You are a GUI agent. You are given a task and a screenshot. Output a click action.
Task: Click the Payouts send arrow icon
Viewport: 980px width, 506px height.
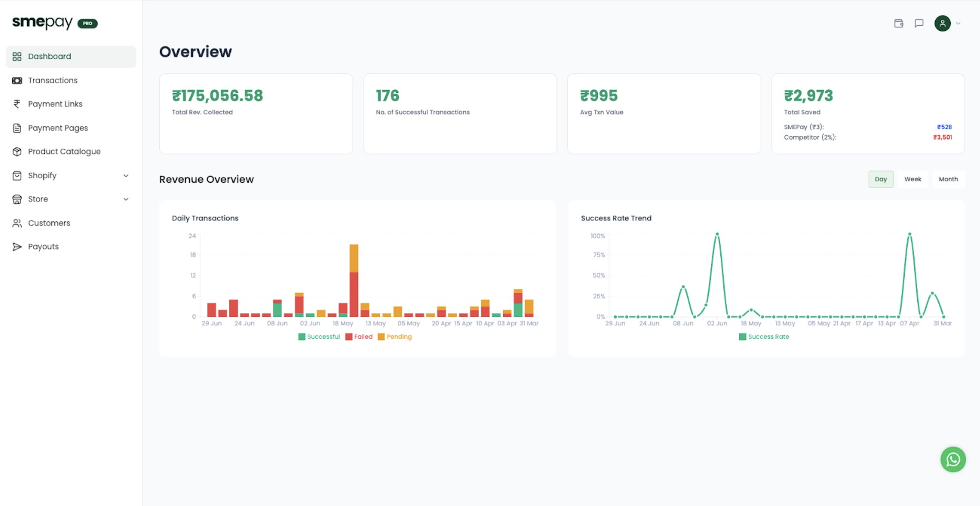pyautogui.click(x=17, y=247)
